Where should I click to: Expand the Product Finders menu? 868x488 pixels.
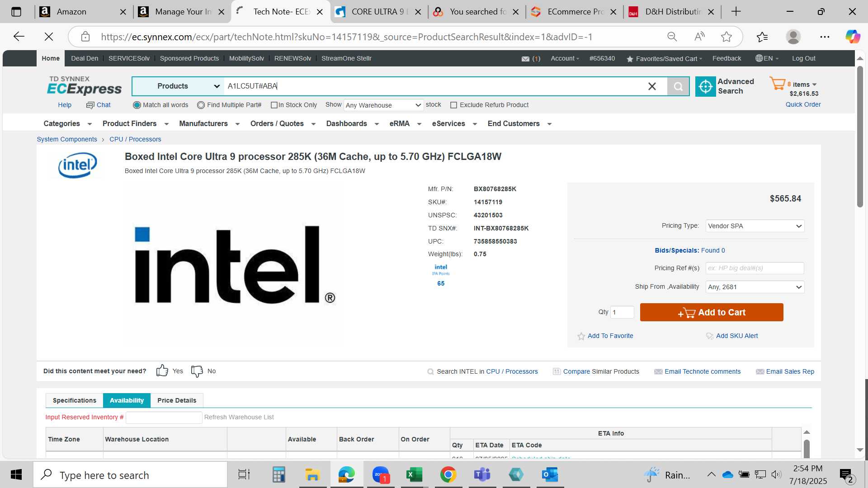pyautogui.click(x=136, y=124)
